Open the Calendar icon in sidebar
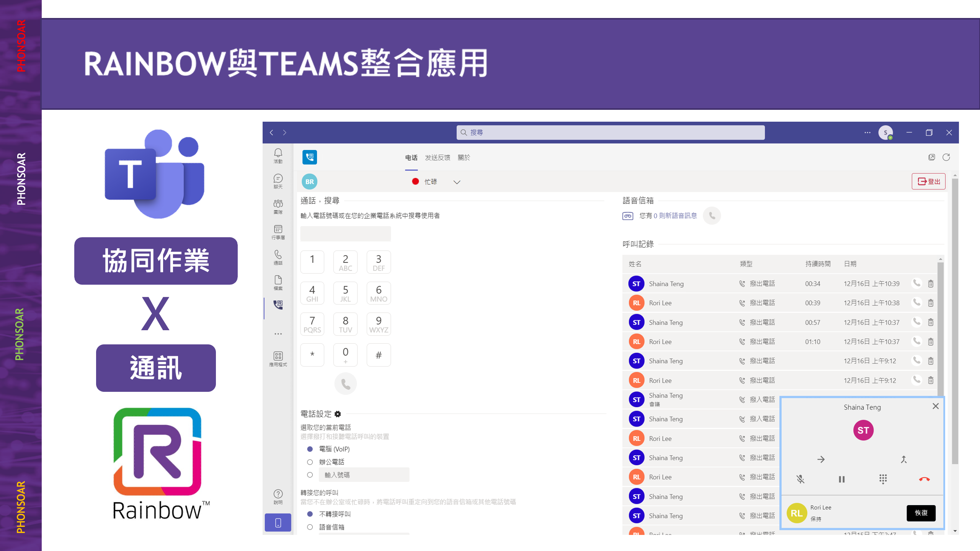The height and width of the screenshot is (551, 980). pos(278,232)
